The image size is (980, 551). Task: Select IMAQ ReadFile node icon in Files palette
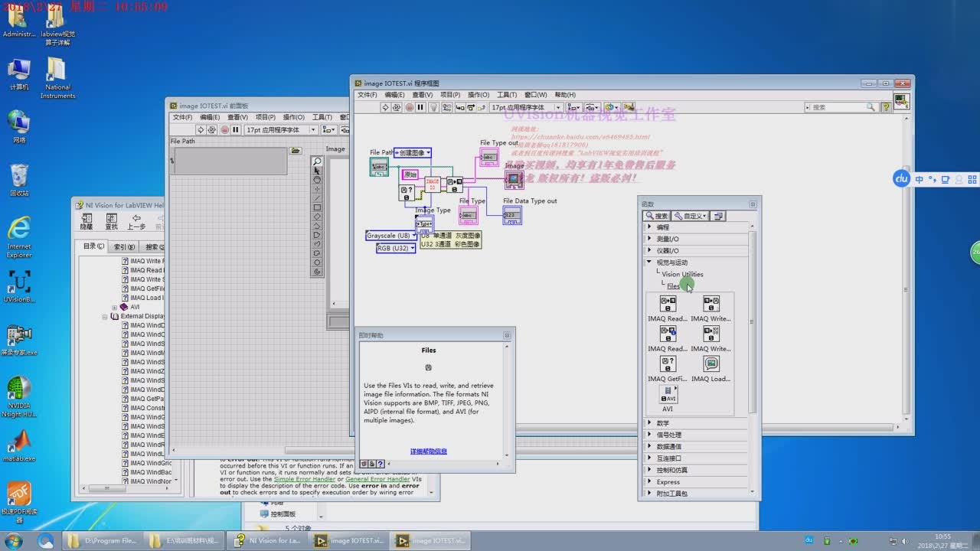point(668,304)
